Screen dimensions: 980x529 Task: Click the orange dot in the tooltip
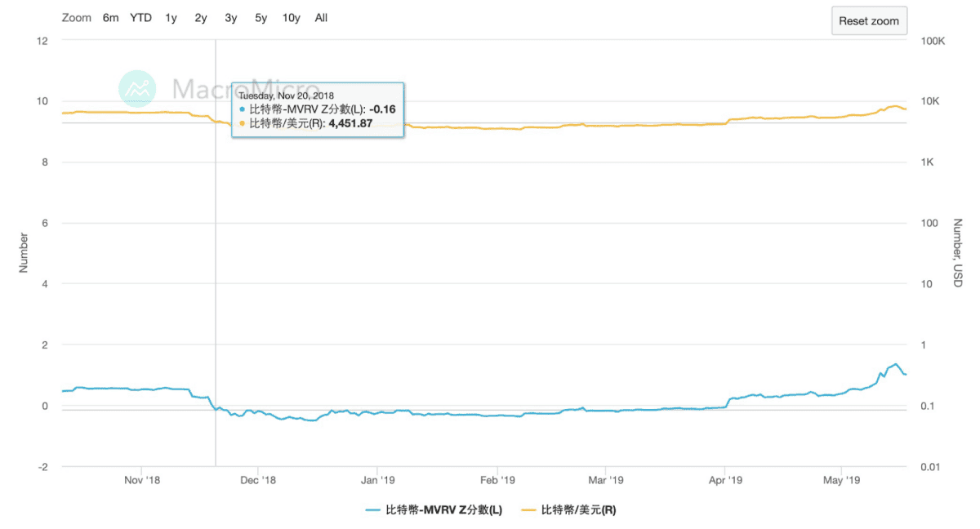[243, 123]
